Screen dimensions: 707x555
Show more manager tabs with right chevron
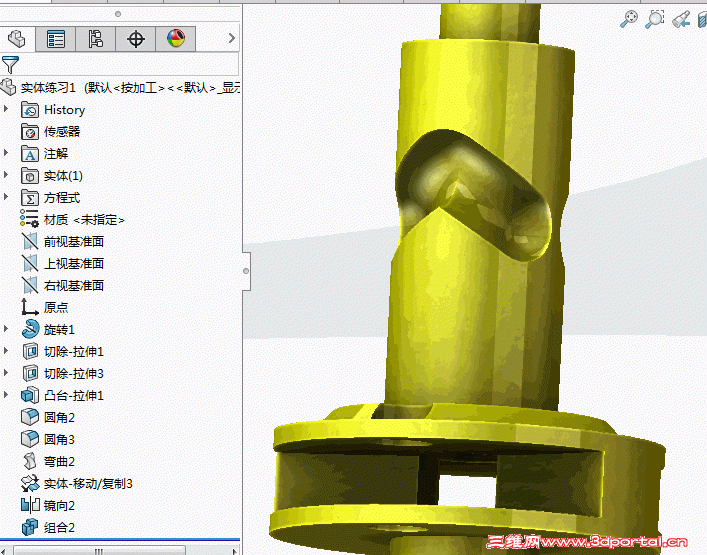tap(232, 38)
